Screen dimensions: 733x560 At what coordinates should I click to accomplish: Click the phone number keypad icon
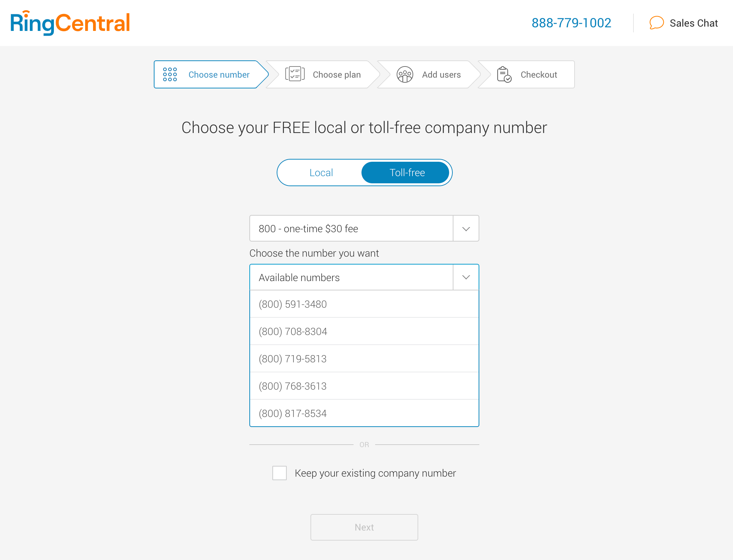(170, 74)
